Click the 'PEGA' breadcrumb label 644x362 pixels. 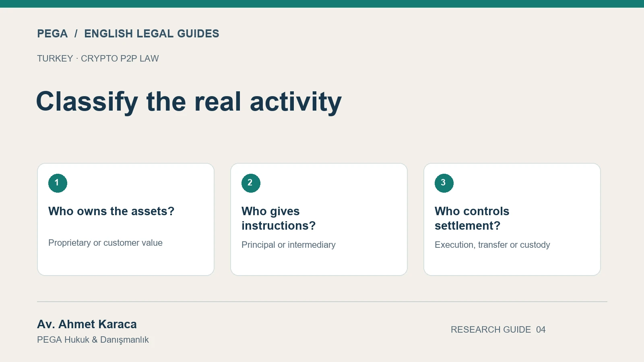(x=52, y=34)
